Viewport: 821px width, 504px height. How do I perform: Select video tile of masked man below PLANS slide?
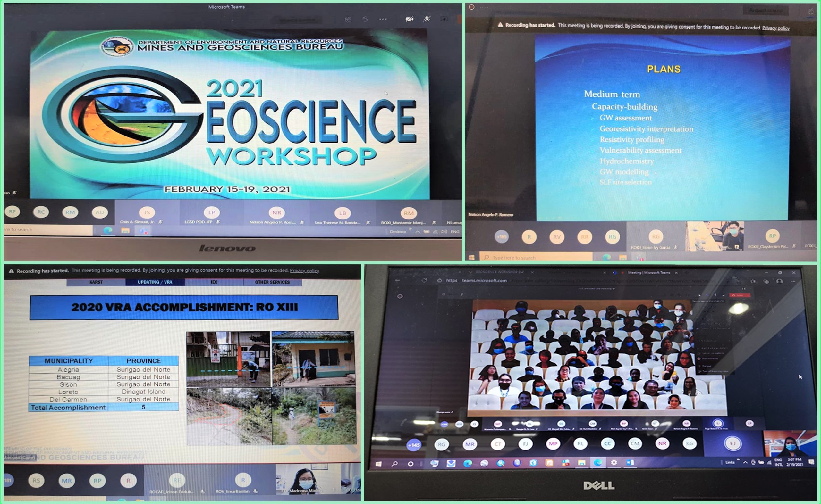click(x=715, y=236)
